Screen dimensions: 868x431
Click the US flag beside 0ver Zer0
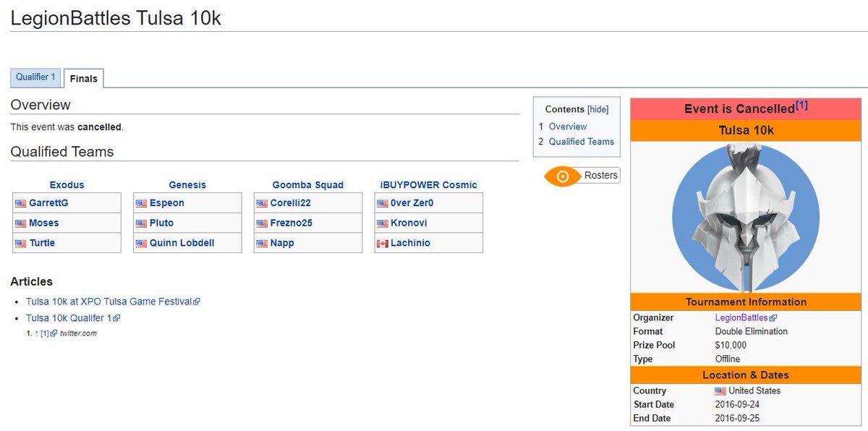383,204
